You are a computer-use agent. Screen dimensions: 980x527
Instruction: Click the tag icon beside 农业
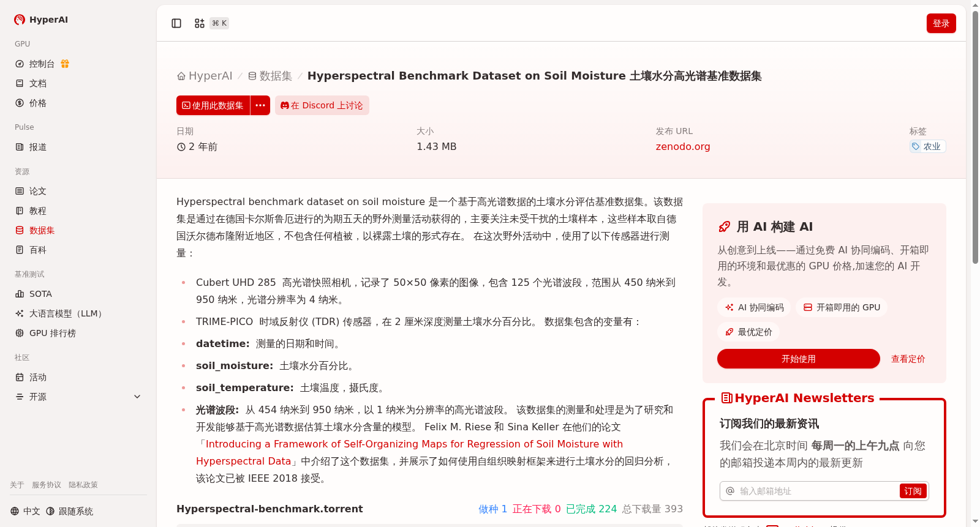(x=916, y=146)
